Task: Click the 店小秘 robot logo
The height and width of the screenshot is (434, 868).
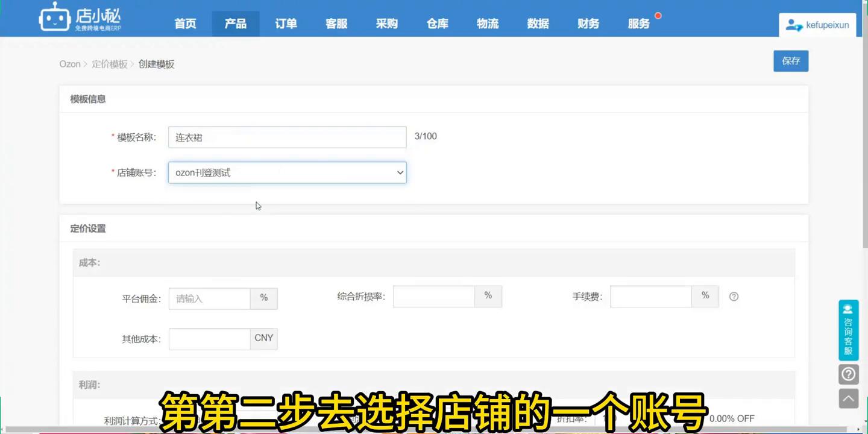Action: point(55,18)
